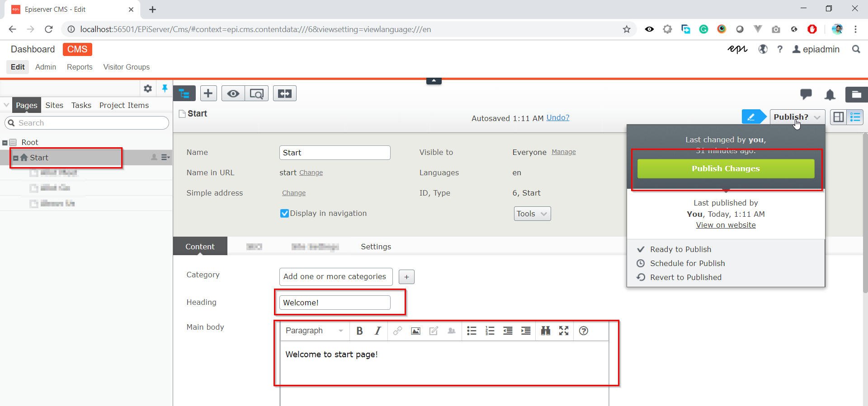Click the blue edit pencil status icon
Image resolution: width=868 pixels, height=406 pixels.
(x=754, y=117)
